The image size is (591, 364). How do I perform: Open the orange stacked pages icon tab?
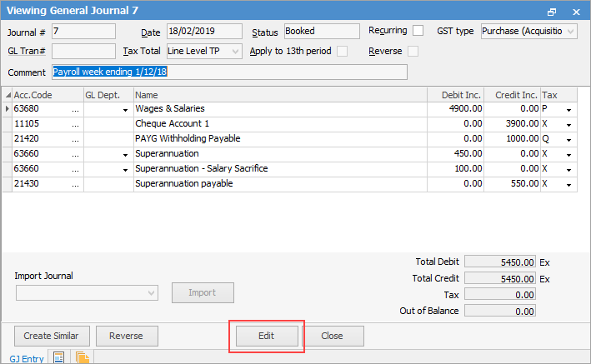tap(83, 357)
